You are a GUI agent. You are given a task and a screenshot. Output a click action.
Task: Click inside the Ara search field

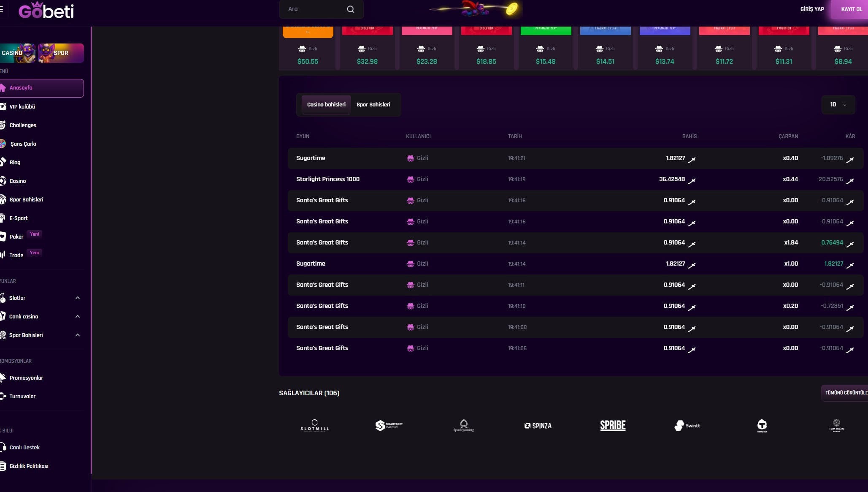pyautogui.click(x=316, y=9)
